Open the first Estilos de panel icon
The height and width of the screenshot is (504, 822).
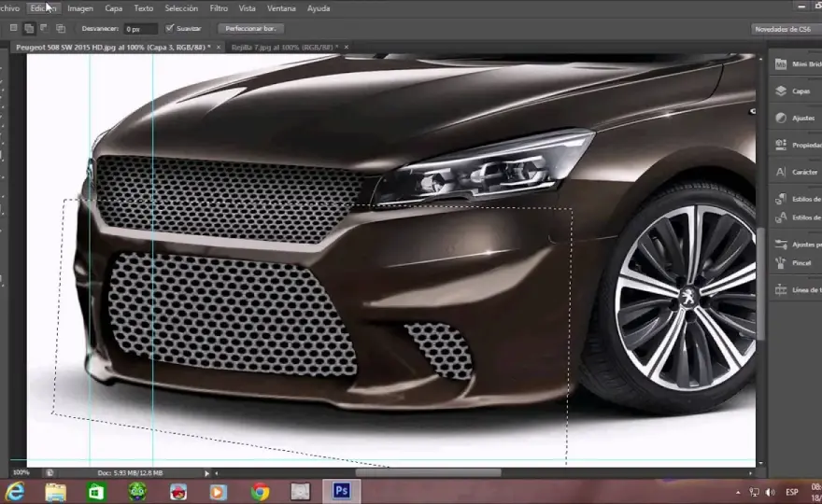[781, 199]
